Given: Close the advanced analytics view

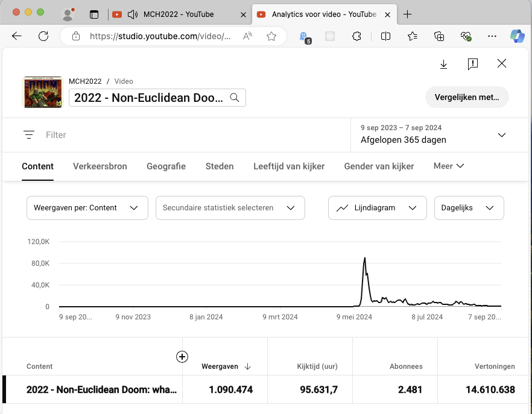Looking at the screenshot, I should [502, 63].
